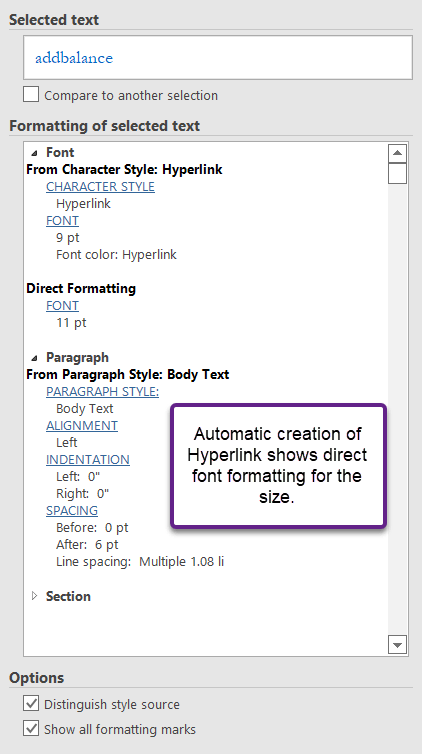Enable Compare to another selection checkbox
Image resolution: width=422 pixels, height=754 pixels.
pos(31,95)
